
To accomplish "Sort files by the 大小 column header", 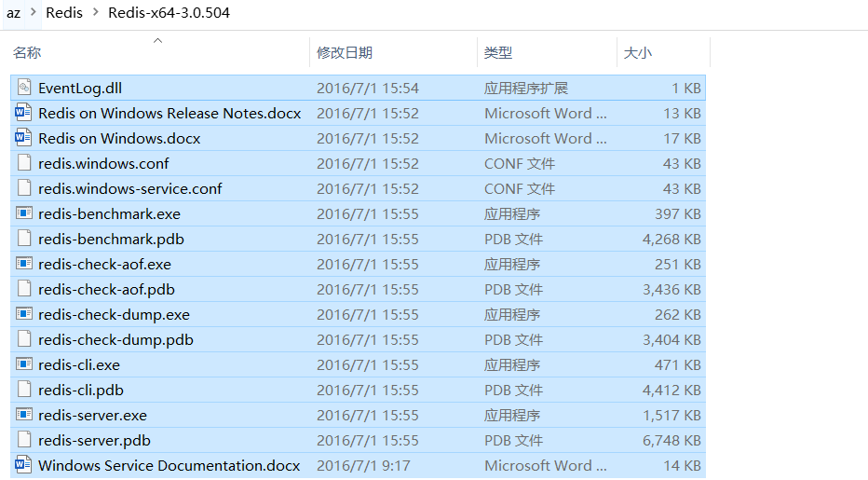I will coord(638,52).
